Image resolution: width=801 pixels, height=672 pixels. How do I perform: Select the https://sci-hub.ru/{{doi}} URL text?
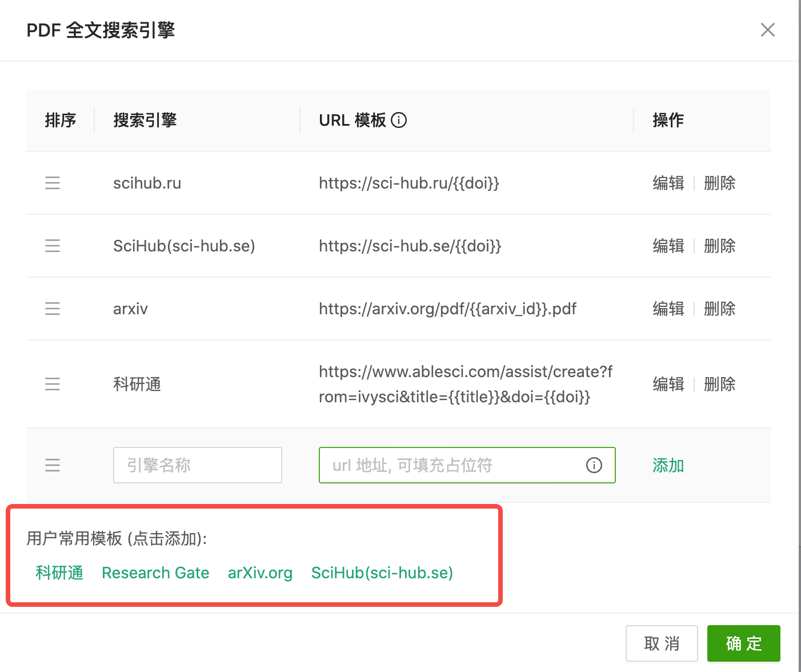(x=409, y=183)
